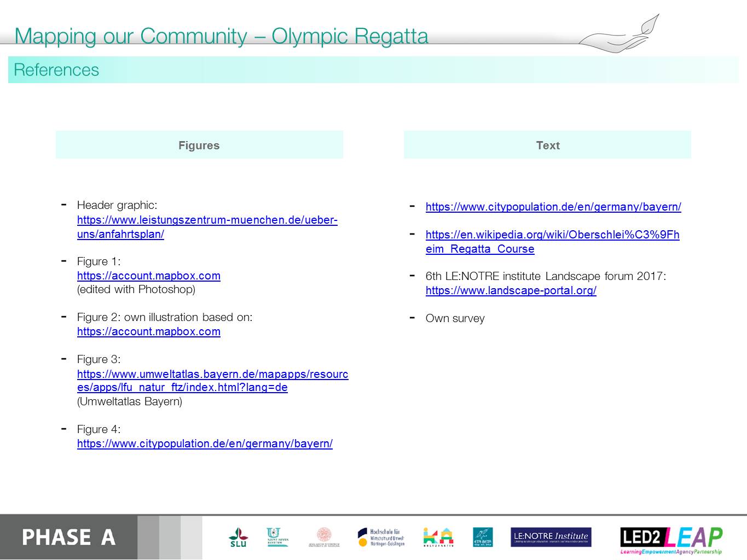Click the '(Umweltatlas Bayern)' note
Screen dimensions: 747x560
point(130,401)
